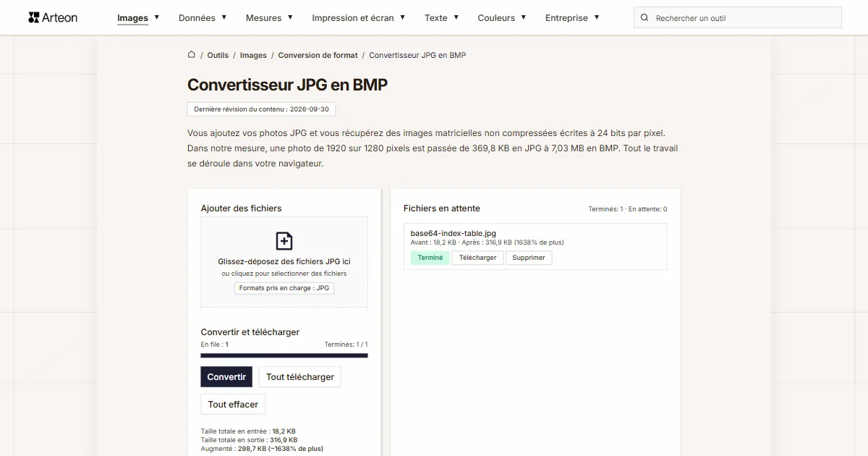868x456 pixels.
Task: Click the Formats pris en charge : JPG label
Action: (x=284, y=288)
